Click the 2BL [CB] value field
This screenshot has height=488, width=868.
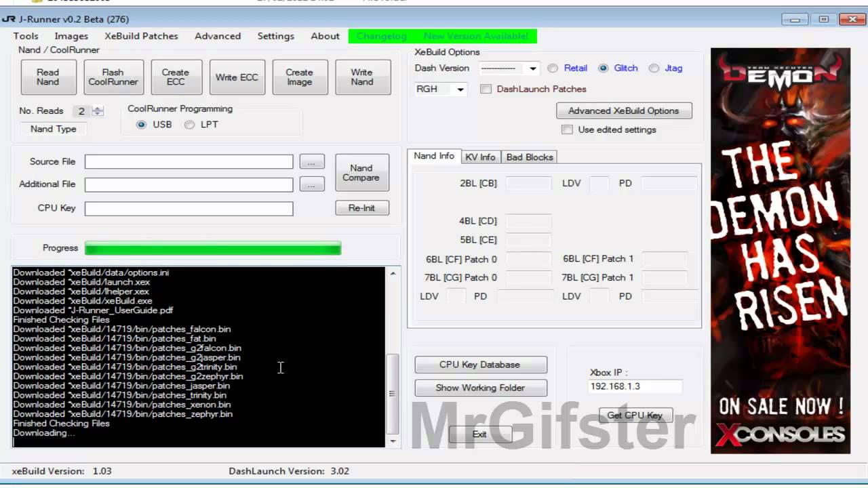pos(528,184)
